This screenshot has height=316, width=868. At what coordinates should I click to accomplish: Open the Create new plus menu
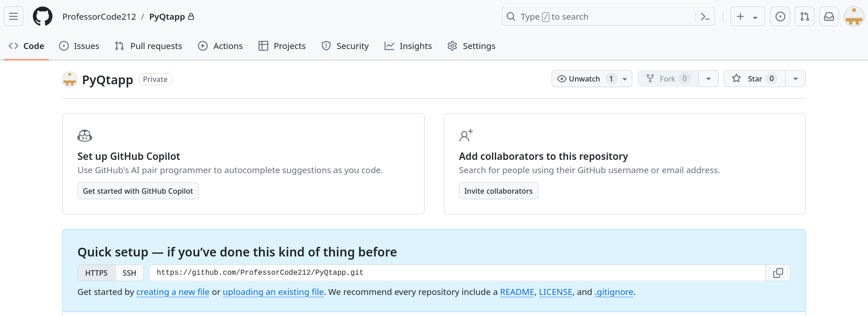747,16
